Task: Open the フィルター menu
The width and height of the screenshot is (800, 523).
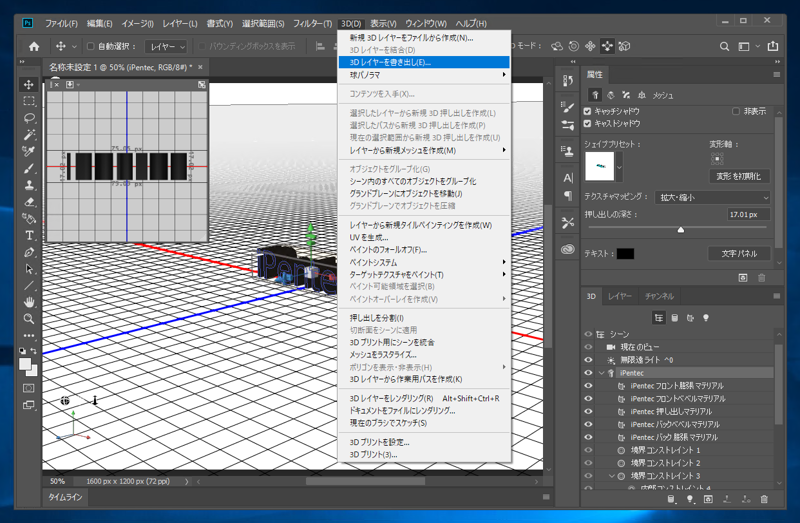Action: 312,23
